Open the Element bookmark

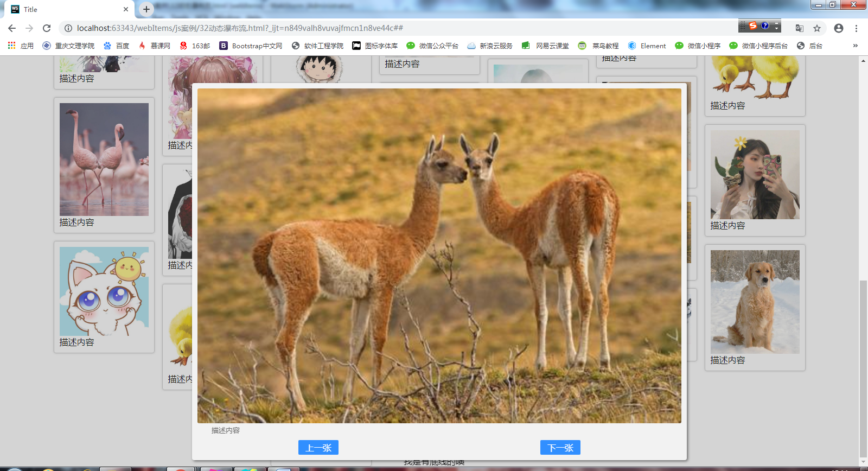point(647,46)
